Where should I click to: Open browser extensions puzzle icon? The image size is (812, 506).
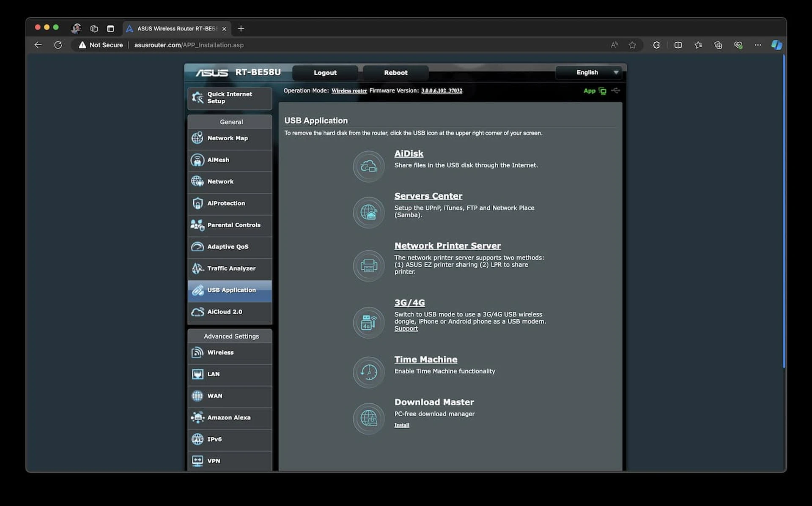tap(656, 45)
